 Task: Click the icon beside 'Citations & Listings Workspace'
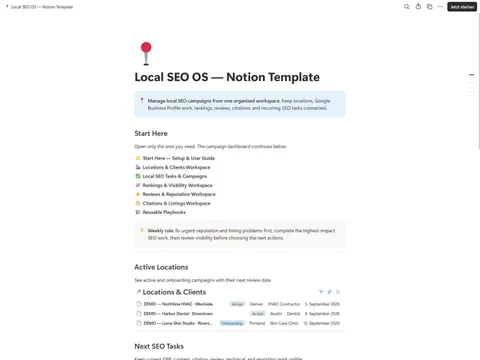138,203
